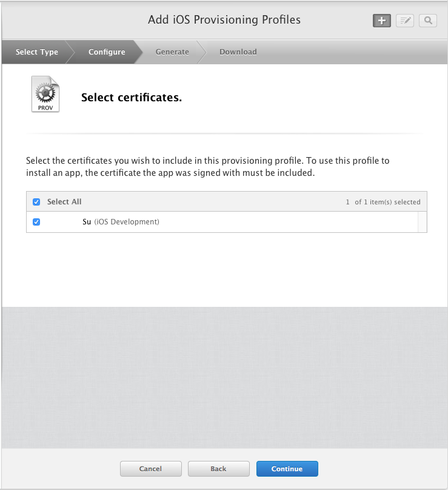Click the items selected count text

pyautogui.click(x=383, y=202)
